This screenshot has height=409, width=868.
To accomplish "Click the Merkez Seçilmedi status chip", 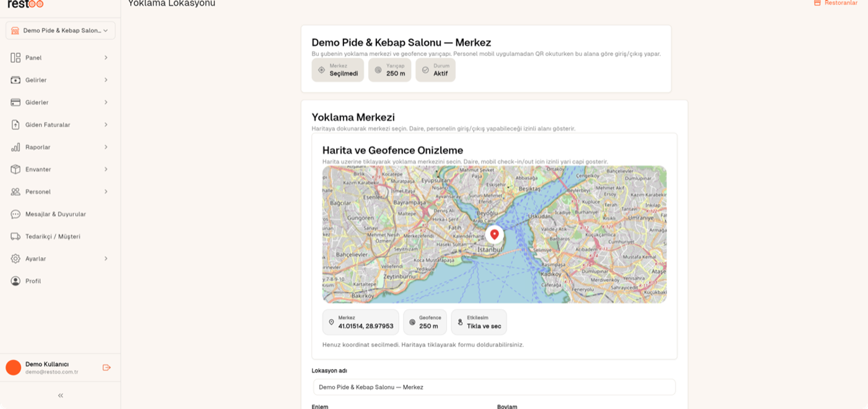I will tap(338, 70).
